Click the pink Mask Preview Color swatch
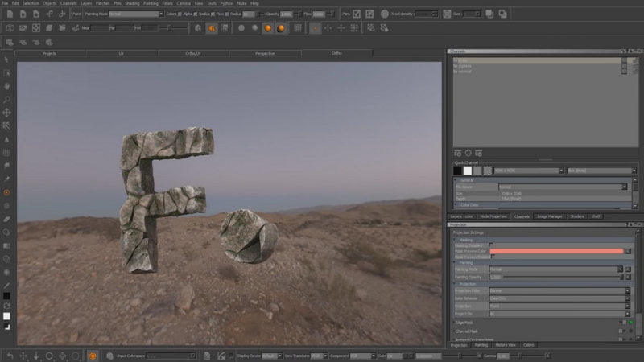Viewport: 644px width, 362px height. coord(555,251)
